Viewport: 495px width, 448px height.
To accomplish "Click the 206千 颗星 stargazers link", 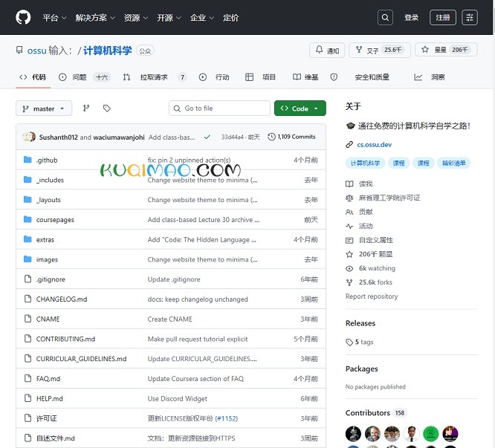I will coord(375,254).
